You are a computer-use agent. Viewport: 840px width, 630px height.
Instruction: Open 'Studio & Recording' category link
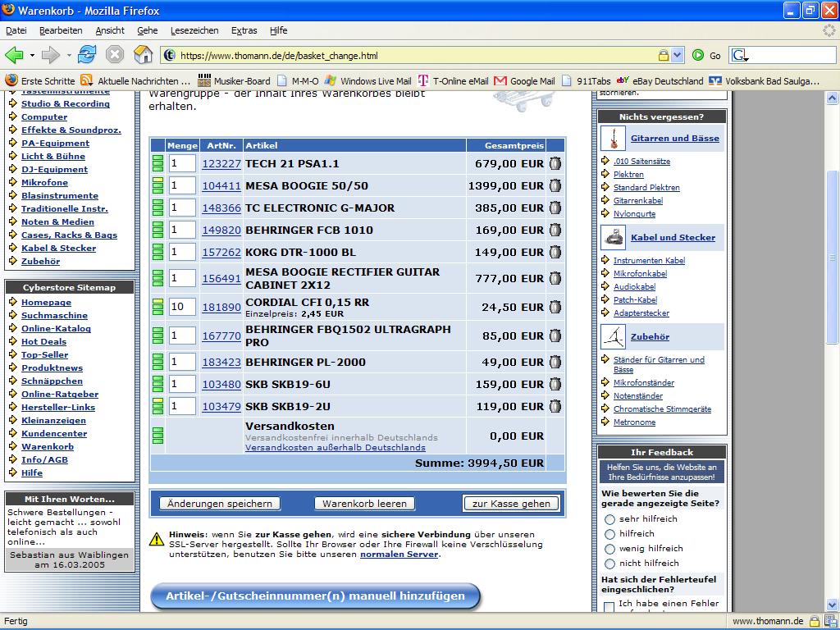point(66,104)
